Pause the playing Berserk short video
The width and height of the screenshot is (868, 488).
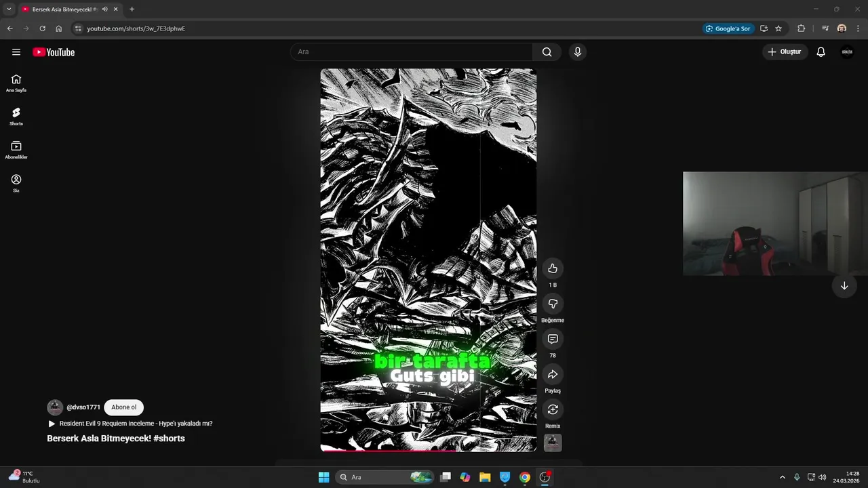click(x=429, y=260)
